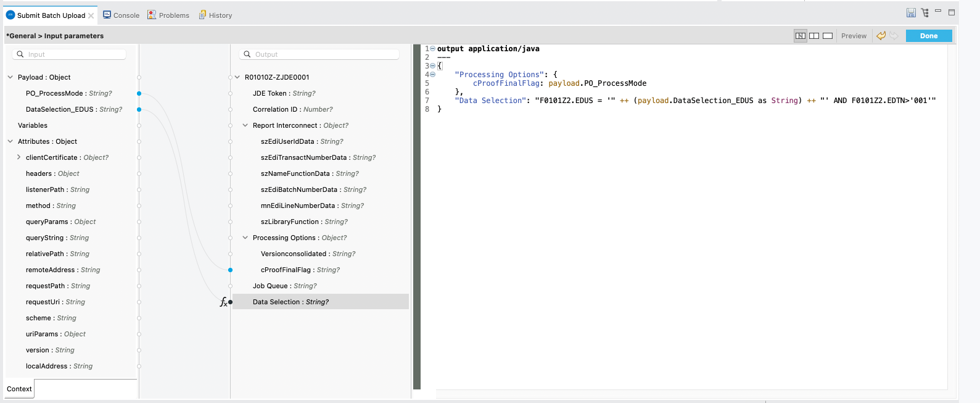Switch to the two-pane split view layout

[814, 36]
